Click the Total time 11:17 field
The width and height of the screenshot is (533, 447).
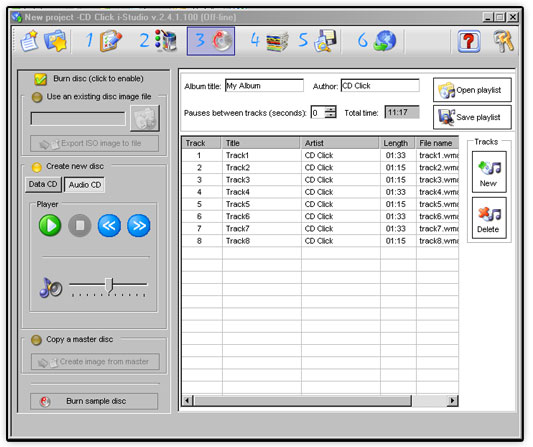tap(402, 112)
